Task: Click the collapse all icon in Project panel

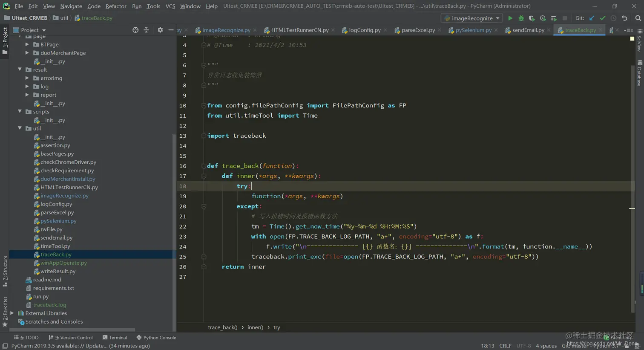Action: click(x=146, y=30)
